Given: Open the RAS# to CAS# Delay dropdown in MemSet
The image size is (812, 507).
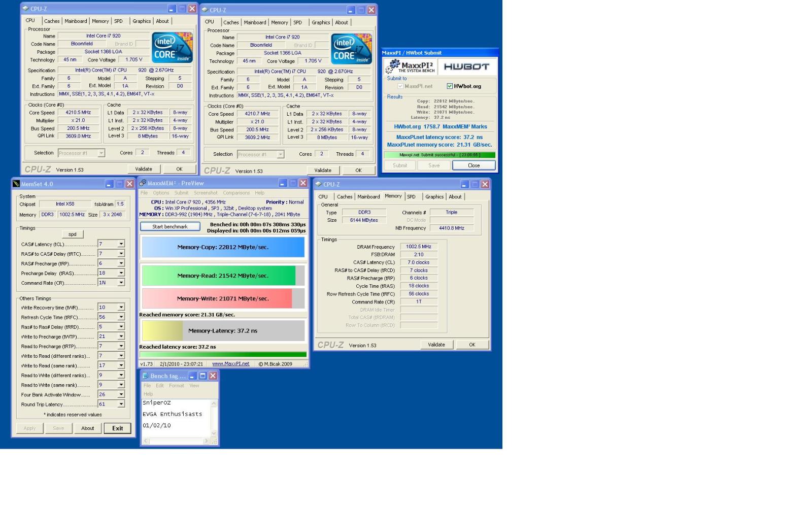Looking at the screenshot, I should click(121, 254).
